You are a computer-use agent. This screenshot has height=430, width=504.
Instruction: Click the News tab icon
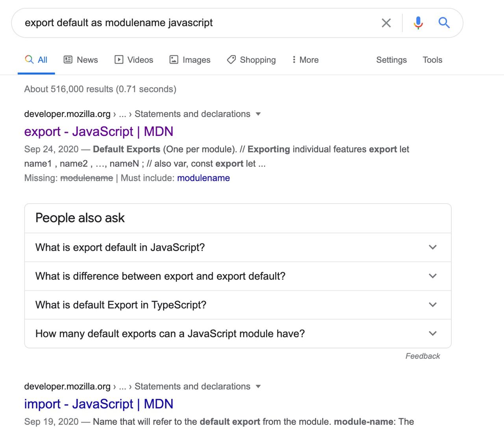68,60
